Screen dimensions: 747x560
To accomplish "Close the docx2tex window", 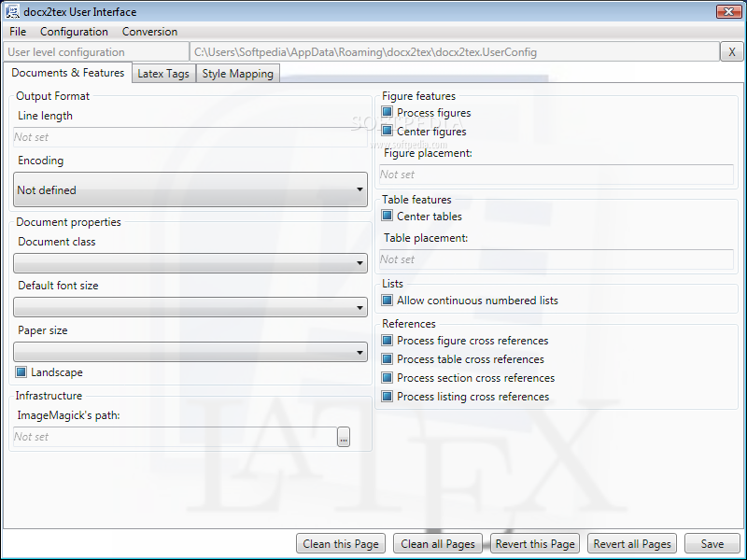I will pyautogui.click(x=728, y=11).
